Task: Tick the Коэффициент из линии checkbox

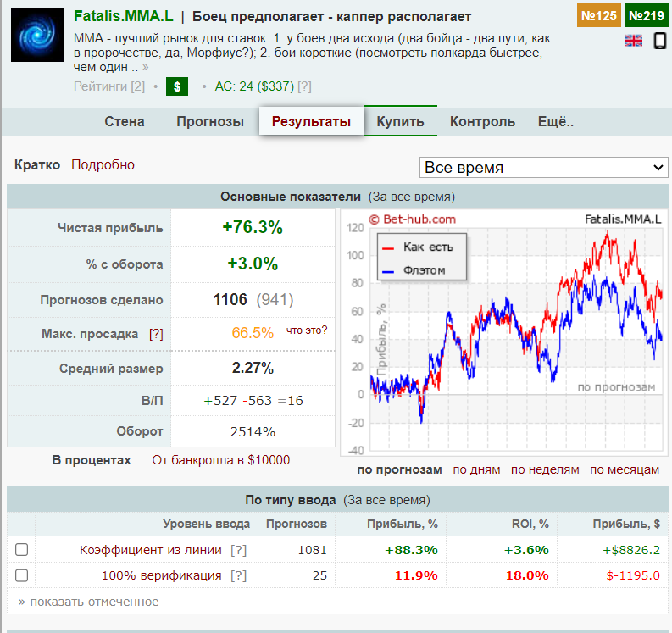Action: pos(22,550)
